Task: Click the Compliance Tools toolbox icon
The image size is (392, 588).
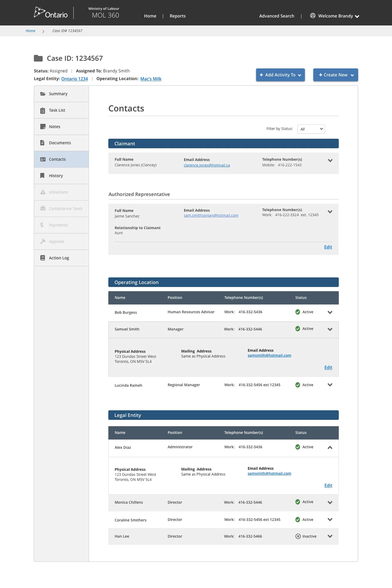Action: (43, 208)
